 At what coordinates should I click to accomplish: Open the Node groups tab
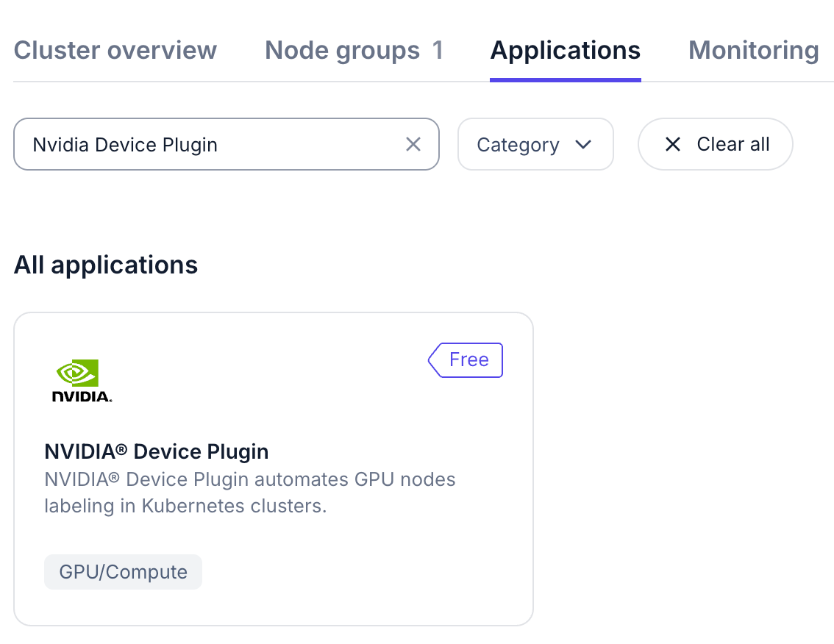(x=343, y=51)
